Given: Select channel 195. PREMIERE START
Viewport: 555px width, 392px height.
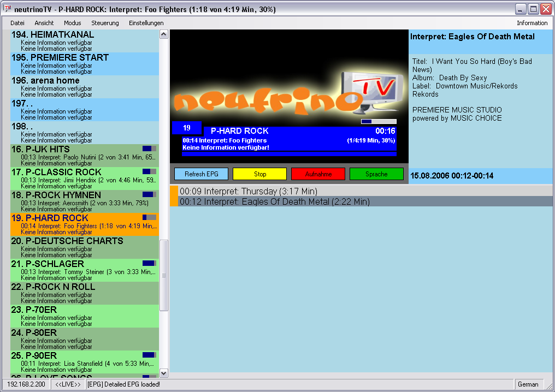Looking at the screenshot, I should (85, 64).
